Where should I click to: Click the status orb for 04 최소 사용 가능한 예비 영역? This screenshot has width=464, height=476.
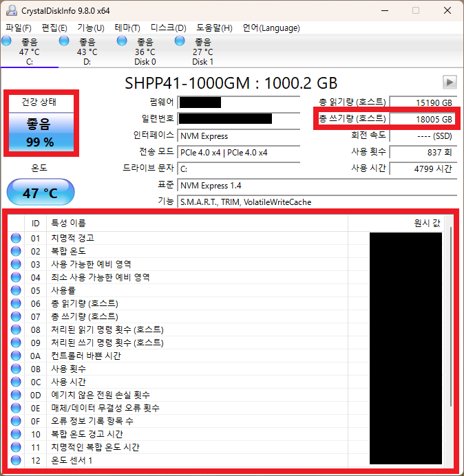pyautogui.click(x=16, y=277)
